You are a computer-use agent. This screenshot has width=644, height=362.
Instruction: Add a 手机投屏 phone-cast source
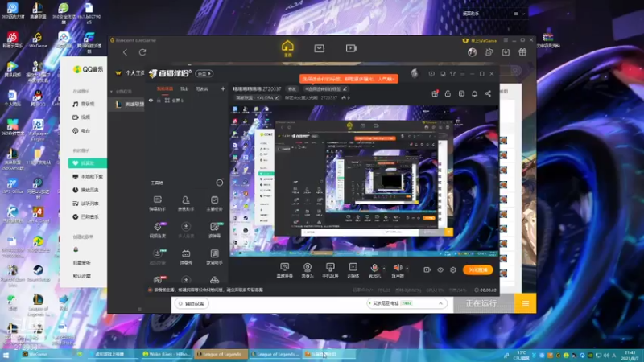[x=330, y=270]
